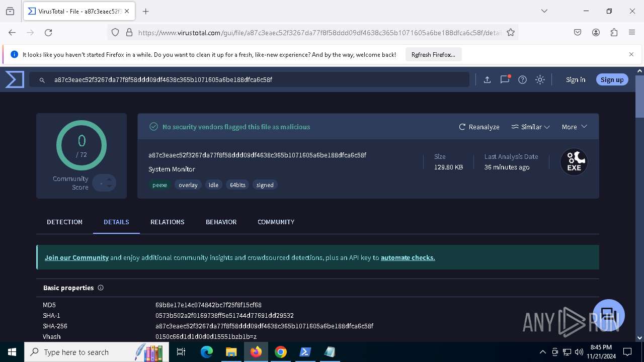Image resolution: width=644 pixels, height=362 pixels.
Task: Click the peexe tag
Action: point(159,185)
